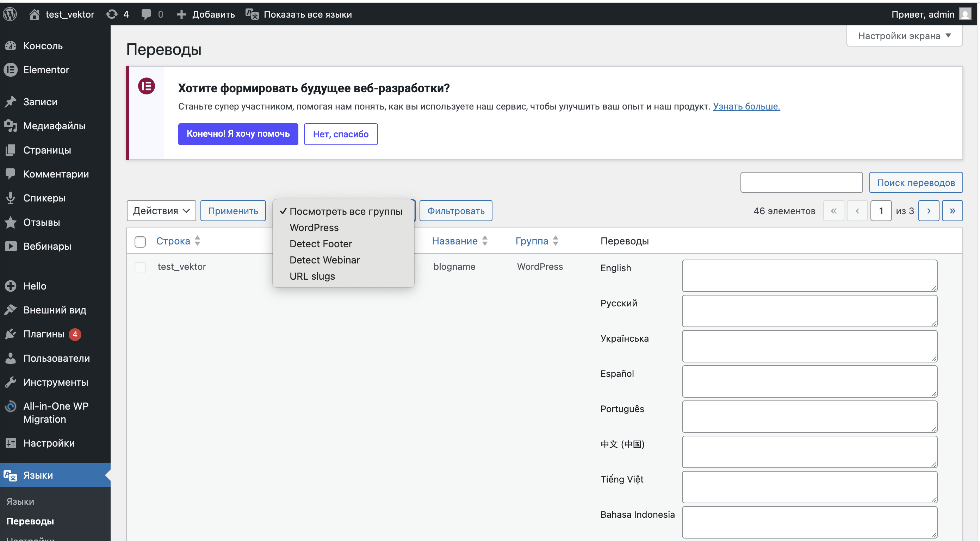Open Elementor from the sidebar
This screenshot has height=541, width=980.
coord(46,70)
